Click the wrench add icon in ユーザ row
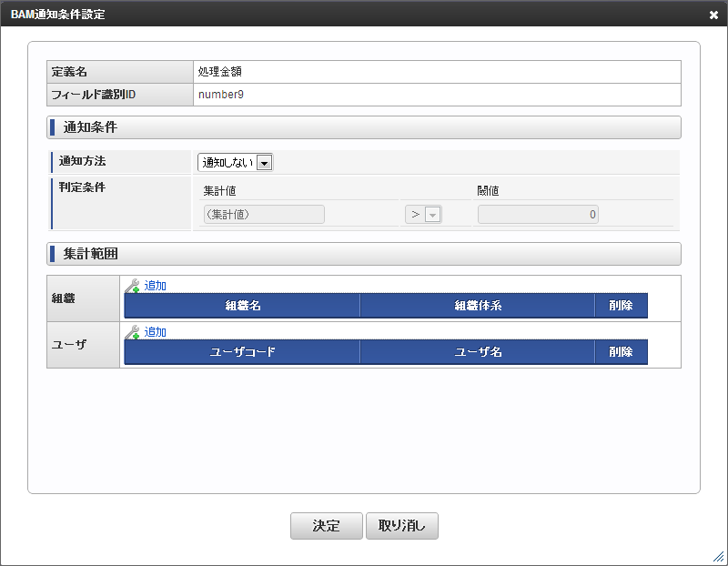 [132, 332]
